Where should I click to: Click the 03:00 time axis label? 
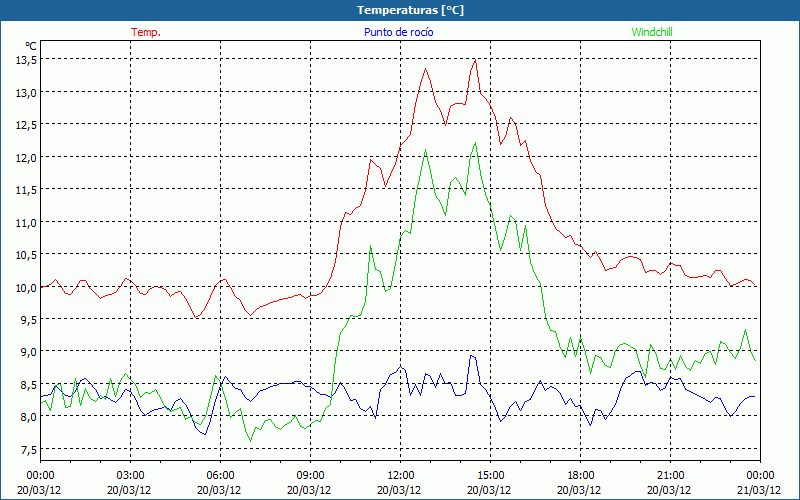(130, 476)
